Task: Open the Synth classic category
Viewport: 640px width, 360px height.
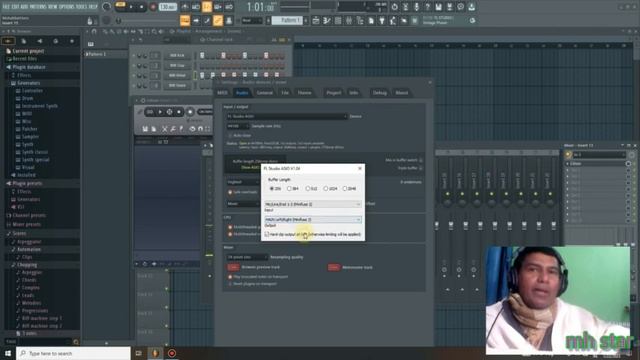Action: tap(35, 152)
